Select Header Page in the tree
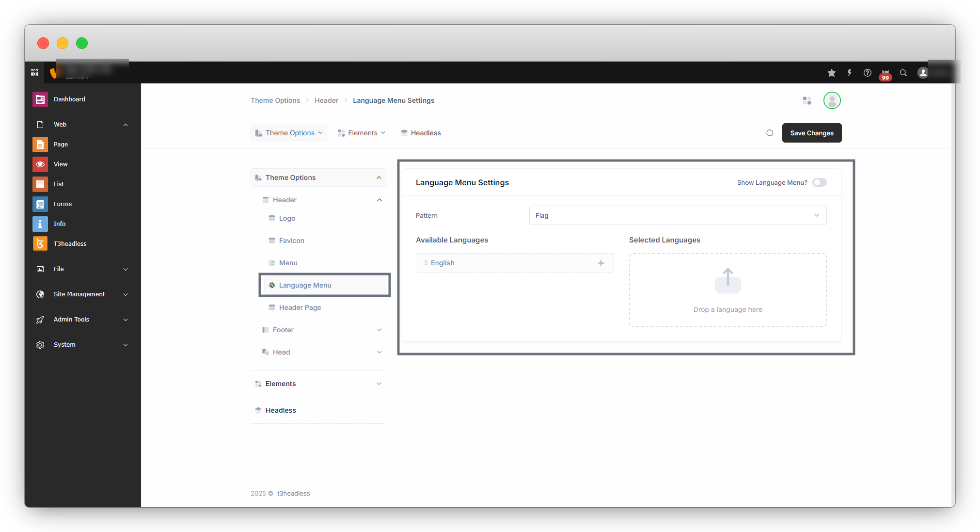980x532 pixels. coord(300,307)
